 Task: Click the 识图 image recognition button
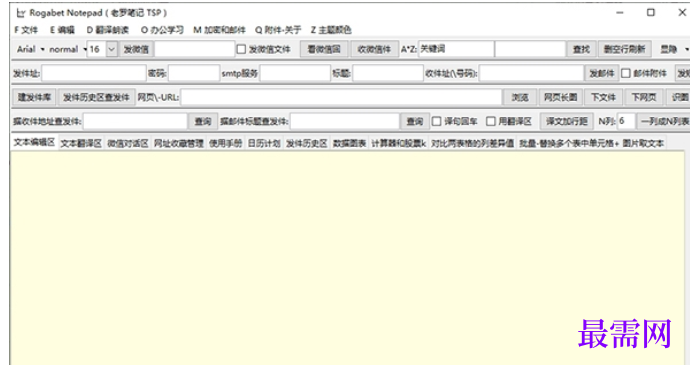pos(678,97)
